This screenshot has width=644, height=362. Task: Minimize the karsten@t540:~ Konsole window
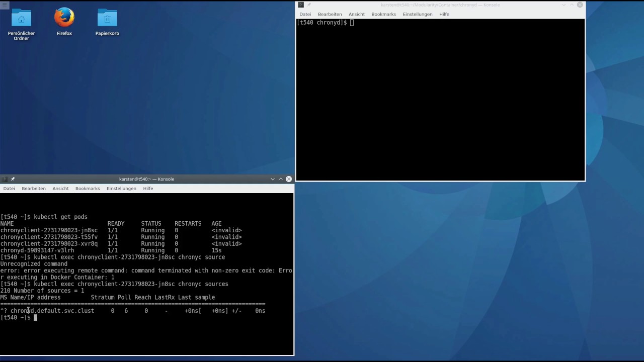[x=273, y=179]
